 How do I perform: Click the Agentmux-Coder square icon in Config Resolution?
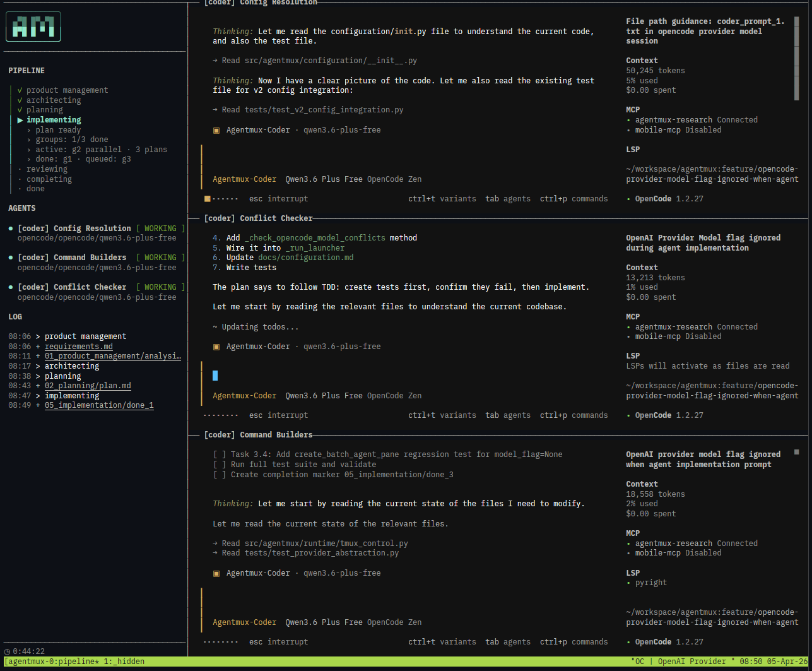tap(216, 129)
